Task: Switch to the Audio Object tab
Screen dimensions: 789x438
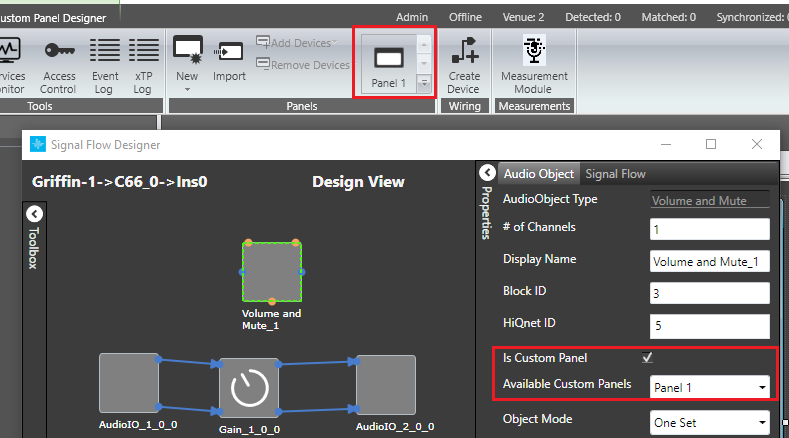Action: click(538, 174)
